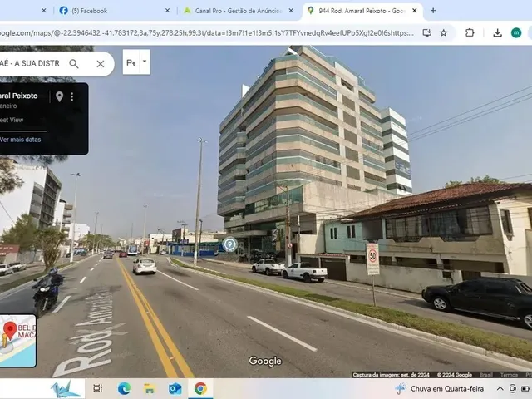Viewport: 532px width, 399px height.
Task: Click Ver mais datas link
Action: pyautogui.click(x=20, y=140)
